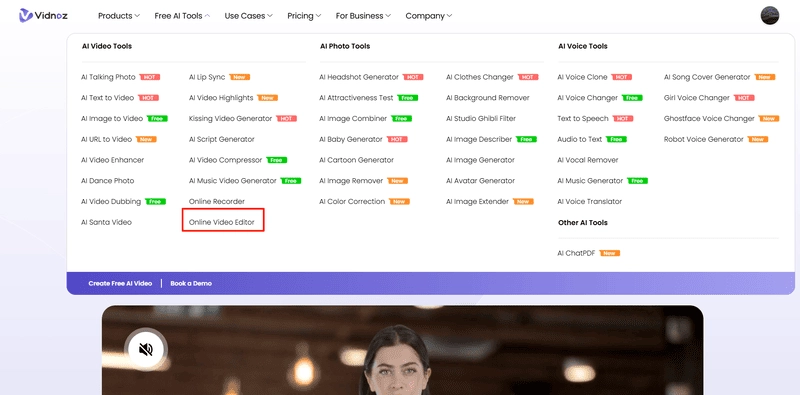The height and width of the screenshot is (395, 800).
Task: Open the For Business dropdown
Action: (x=363, y=16)
